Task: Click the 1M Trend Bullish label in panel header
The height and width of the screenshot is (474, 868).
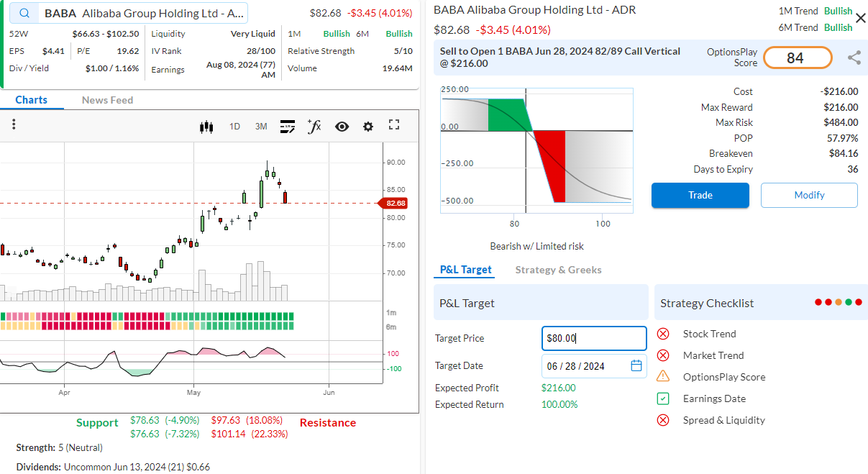Action: (x=816, y=12)
